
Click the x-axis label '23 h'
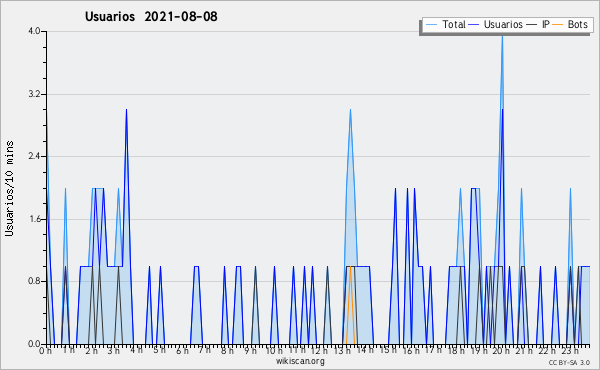[x=569, y=350]
